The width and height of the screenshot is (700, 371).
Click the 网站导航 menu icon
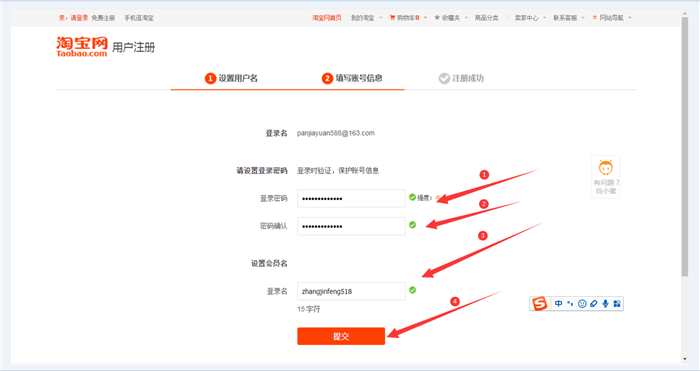595,18
